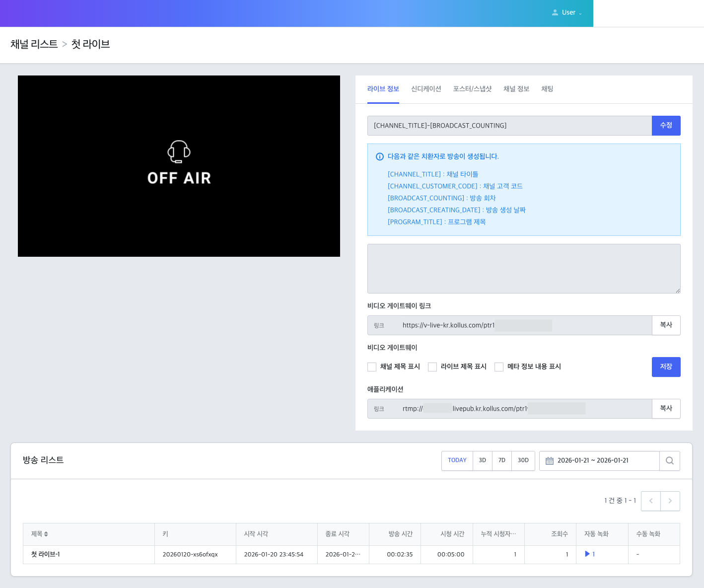Screen dimensions: 704x588
Task: Open the date range picker field
Action: [x=599, y=461]
